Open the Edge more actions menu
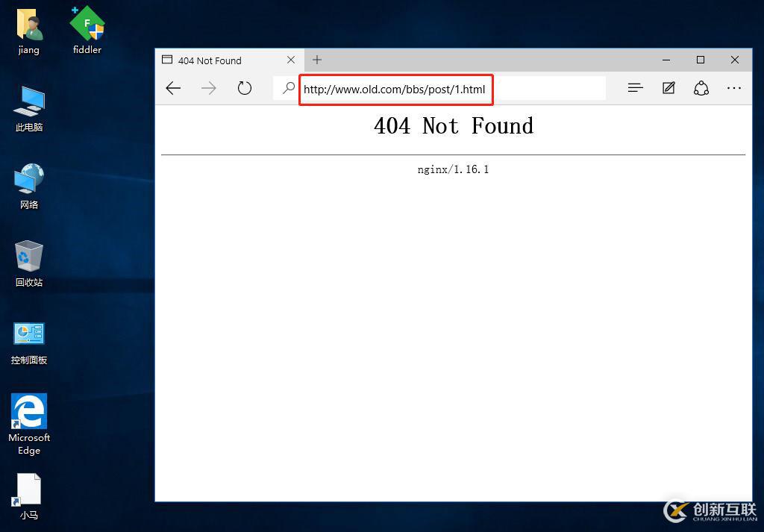This screenshot has width=764, height=532. pyautogui.click(x=734, y=88)
